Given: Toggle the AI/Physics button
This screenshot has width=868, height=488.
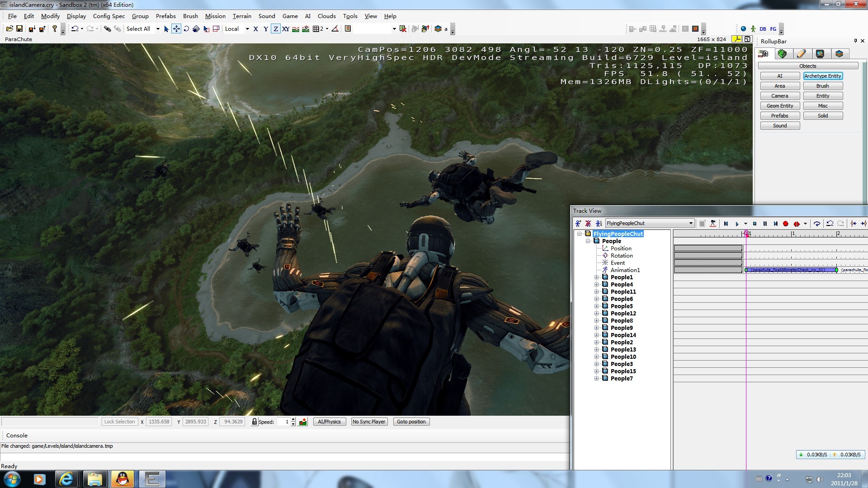Looking at the screenshot, I should 329,422.
